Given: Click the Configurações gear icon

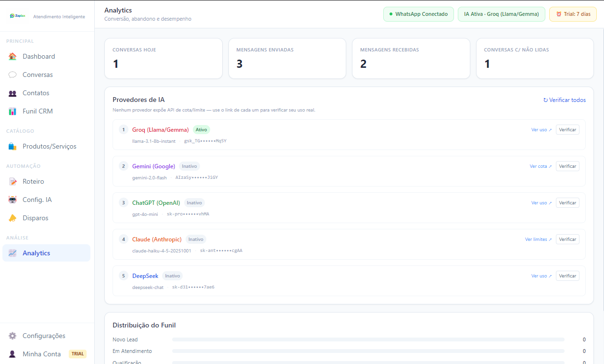Looking at the screenshot, I should pyautogui.click(x=13, y=336).
